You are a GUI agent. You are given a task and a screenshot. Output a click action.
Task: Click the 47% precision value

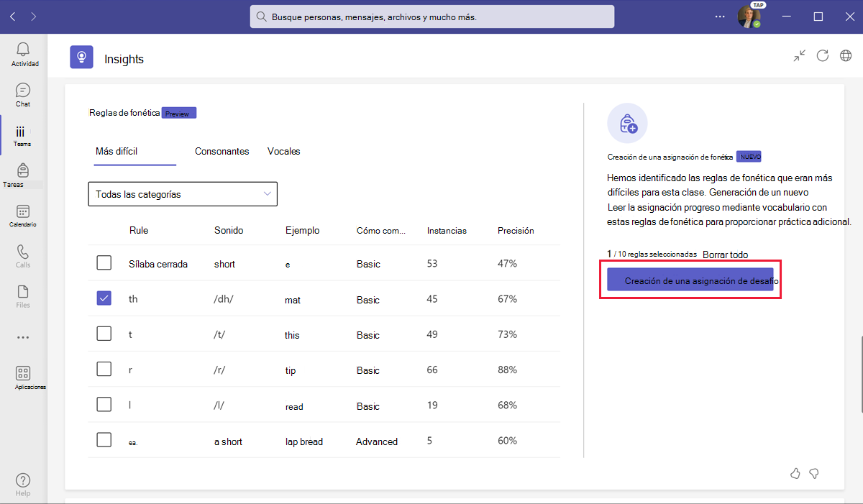click(507, 264)
